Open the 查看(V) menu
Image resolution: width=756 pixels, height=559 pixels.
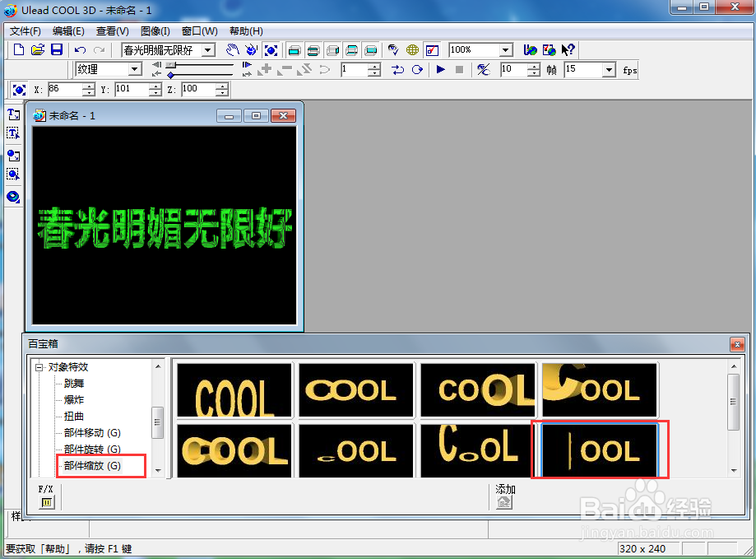pyautogui.click(x=113, y=31)
